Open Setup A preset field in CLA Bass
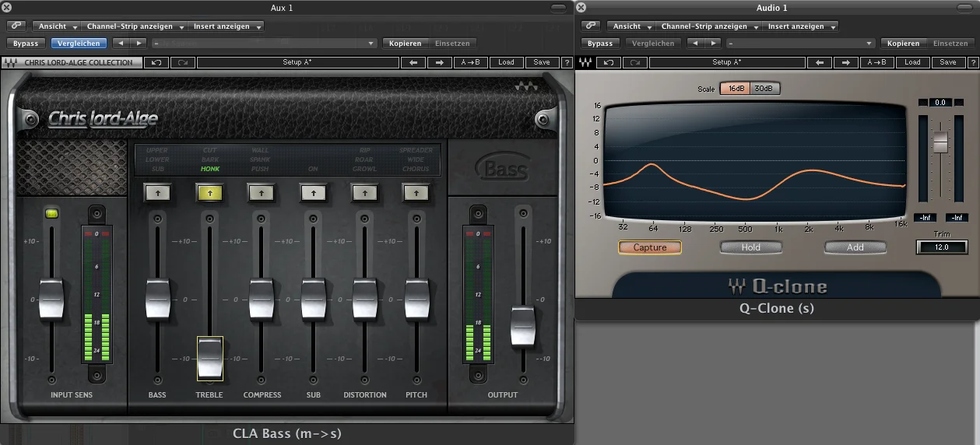 (x=297, y=62)
